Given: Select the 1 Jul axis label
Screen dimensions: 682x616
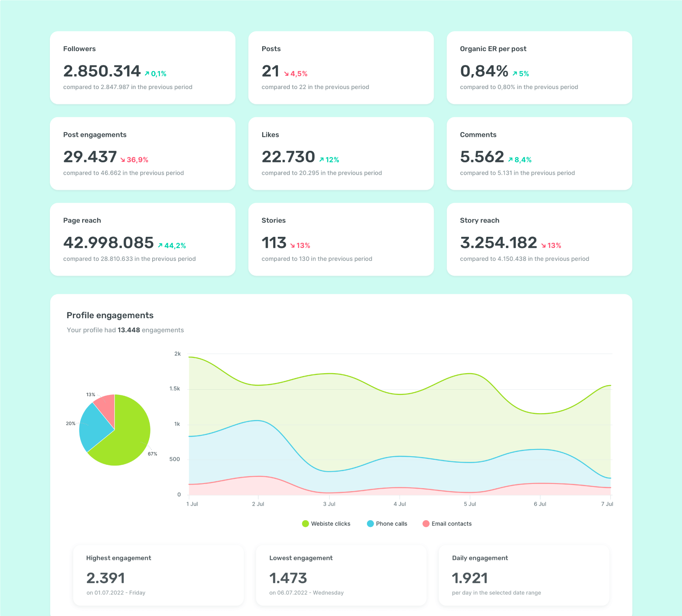Looking at the screenshot, I should pos(192,504).
